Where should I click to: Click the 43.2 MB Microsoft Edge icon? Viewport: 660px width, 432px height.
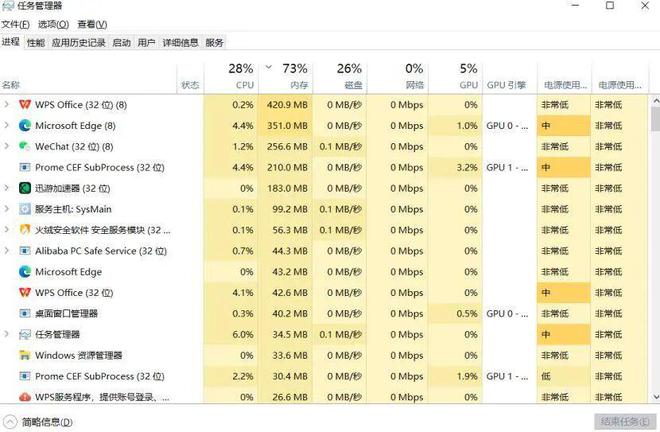point(25,272)
